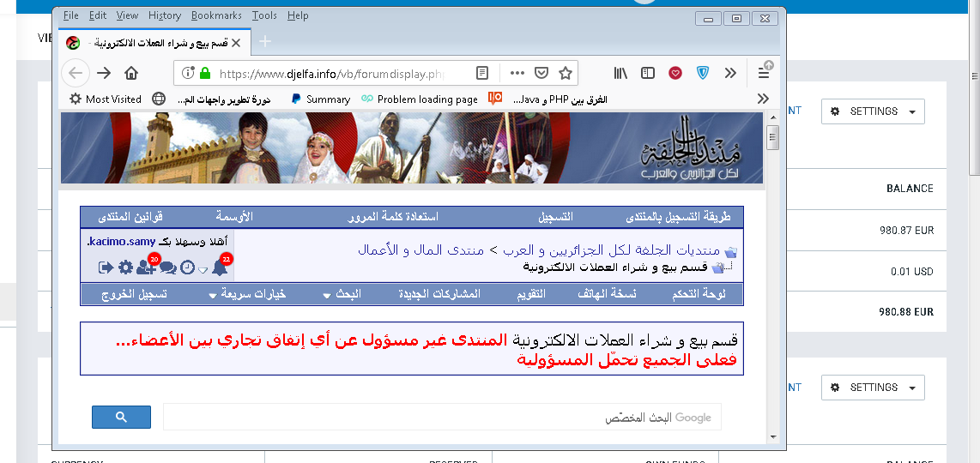980x463 pixels.
Task: Close the djelfa forum tab
Action: click(236, 43)
